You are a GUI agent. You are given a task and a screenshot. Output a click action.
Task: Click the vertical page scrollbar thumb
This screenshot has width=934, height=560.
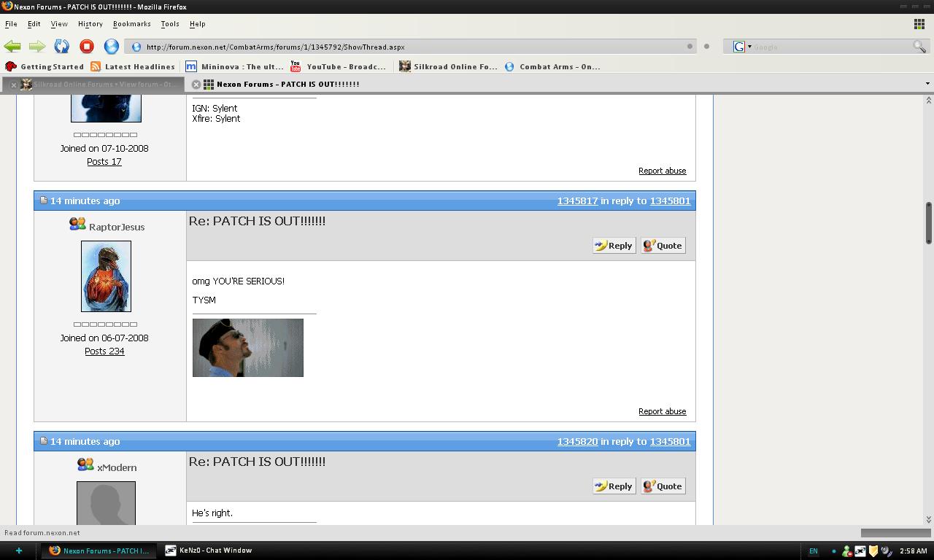[928, 222]
